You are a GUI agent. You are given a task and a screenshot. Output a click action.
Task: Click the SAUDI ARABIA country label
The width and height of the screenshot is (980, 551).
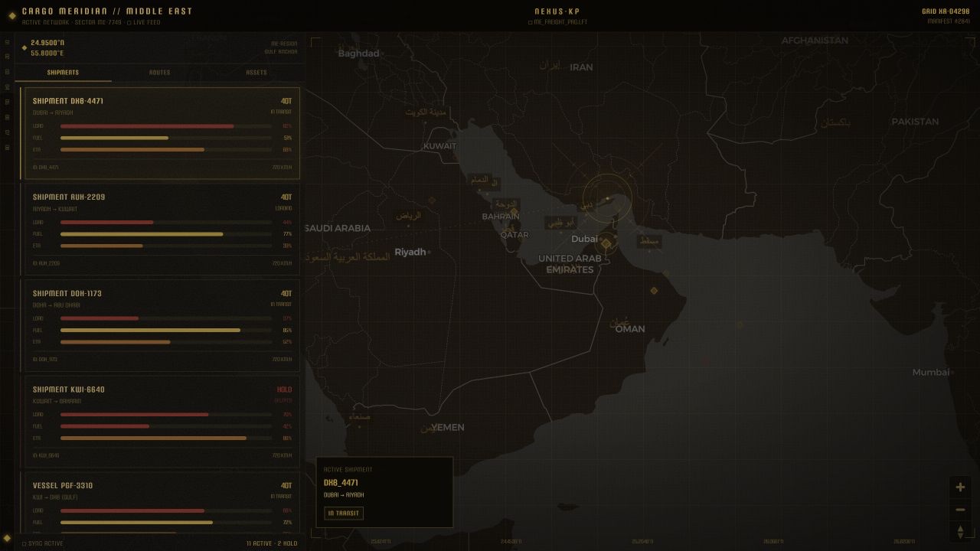338,228
